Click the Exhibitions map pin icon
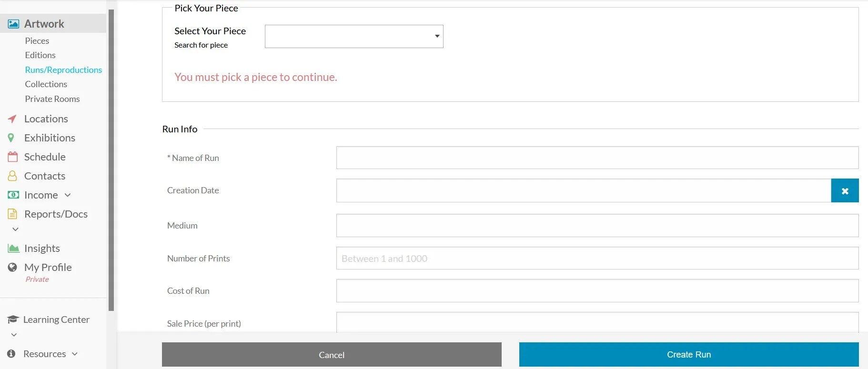This screenshot has width=868, height=369. (12, 138)
